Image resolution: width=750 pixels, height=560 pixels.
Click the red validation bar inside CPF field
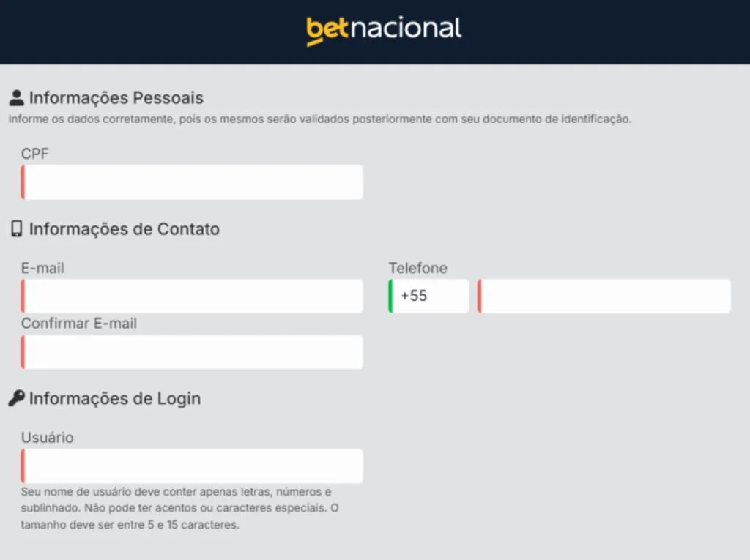click(23, 182)
